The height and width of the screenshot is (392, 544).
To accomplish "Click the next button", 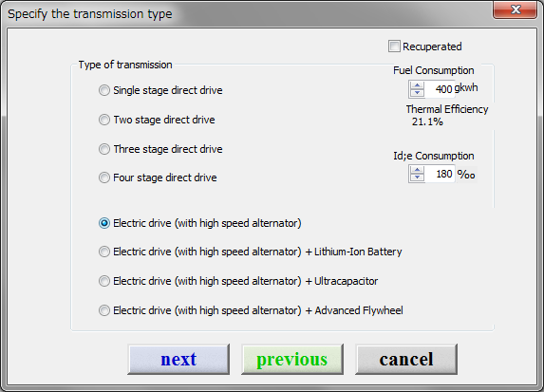I will [x=178, y=359].
